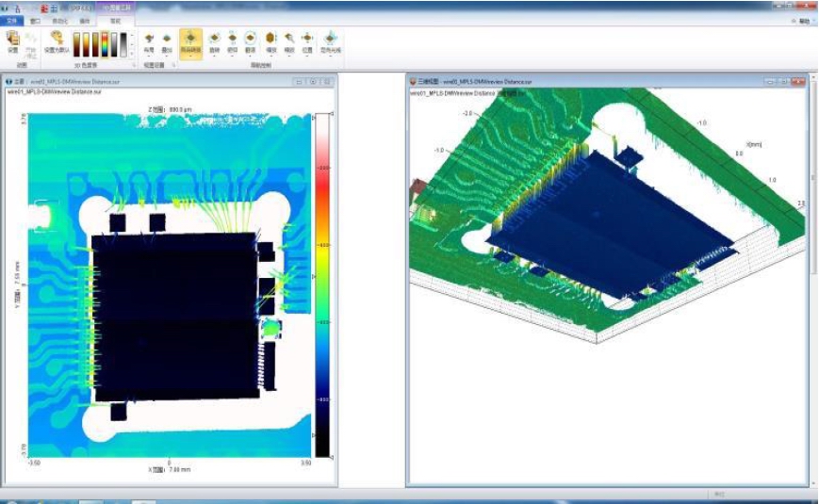Screen dimensions: 819x504
Task: Close the right 3D view sub-window with red X
Action: (x=798, y=81)
